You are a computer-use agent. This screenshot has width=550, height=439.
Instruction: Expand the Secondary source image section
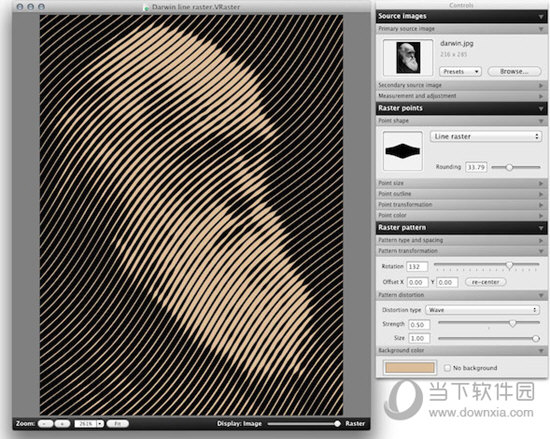pyautogui.click(x=461, y=85)
